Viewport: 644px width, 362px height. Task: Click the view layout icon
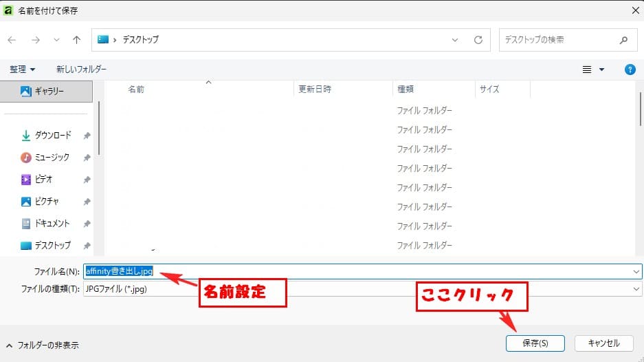pyautogui.click(x=587, y=70)
